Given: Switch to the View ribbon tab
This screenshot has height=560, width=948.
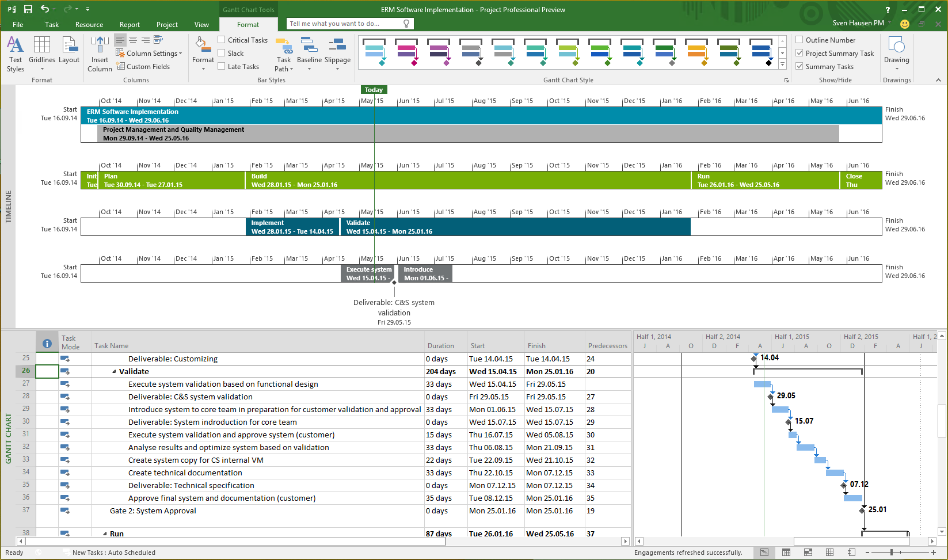Looking at the screenshot, I should click(x=201, y=25).
